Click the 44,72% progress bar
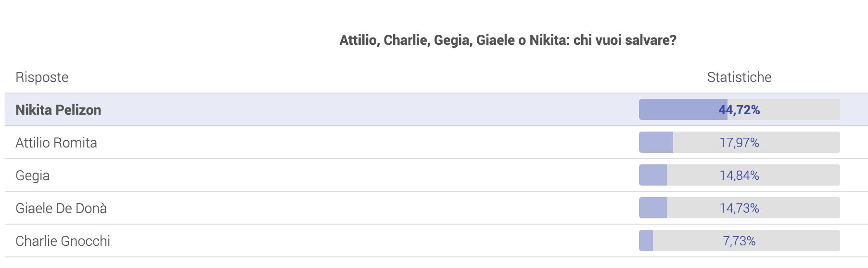868x268 pixels. (x=739, y=109)
